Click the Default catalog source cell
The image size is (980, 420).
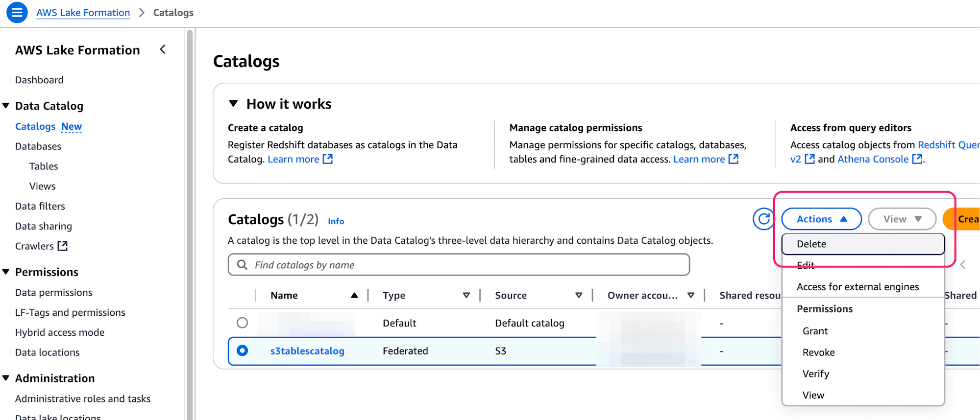[530, 323]
